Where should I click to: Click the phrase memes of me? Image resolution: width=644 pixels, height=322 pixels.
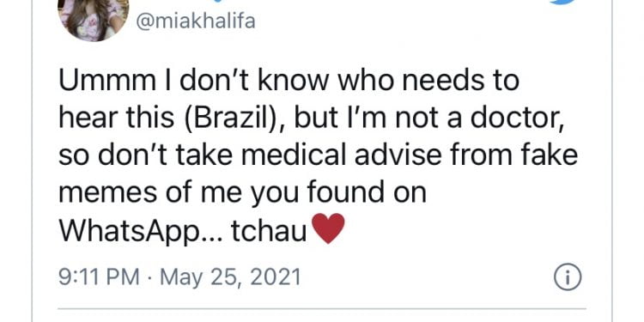[151, 193]
